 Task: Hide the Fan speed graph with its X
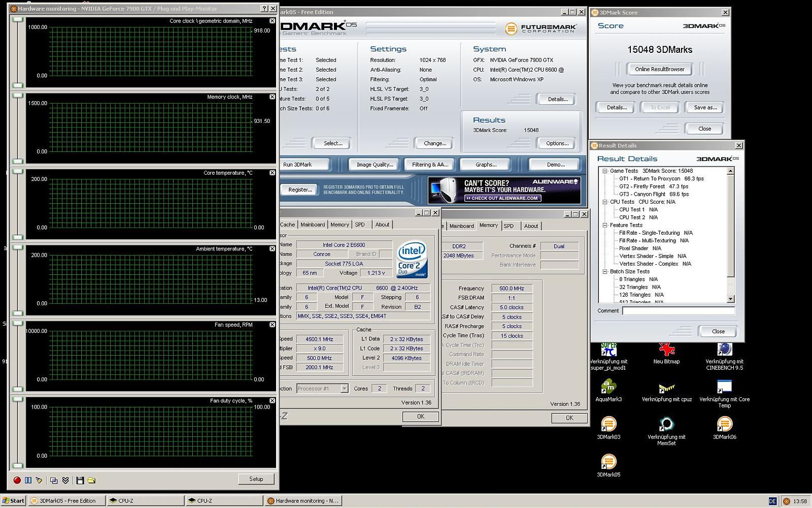point(272,325)
